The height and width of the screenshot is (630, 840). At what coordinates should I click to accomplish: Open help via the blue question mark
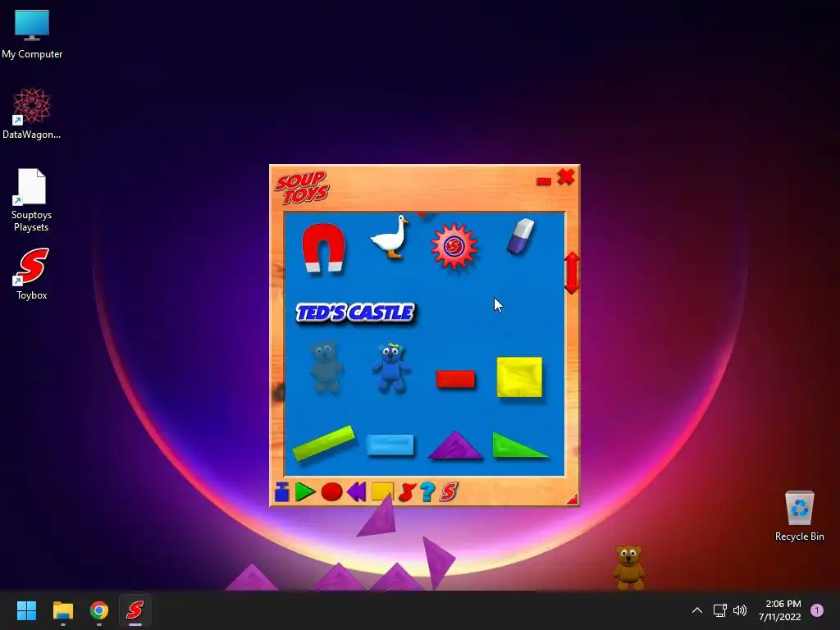click(x=427, y=492)
